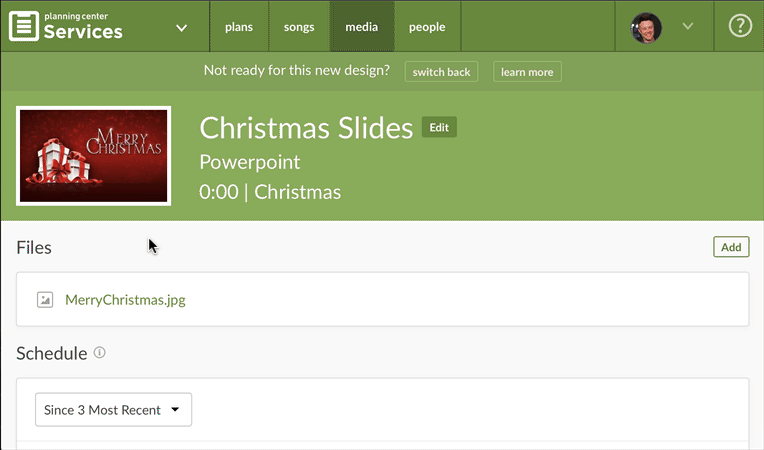Click the Planning Center Services logo icon
This screenshot has width=764, height=450.
[24, 26]
